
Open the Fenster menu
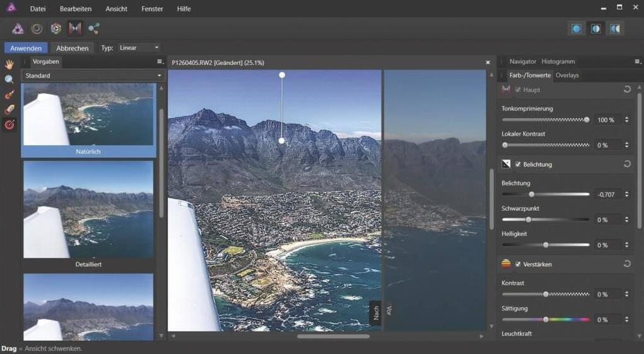(x=153, y=9)
